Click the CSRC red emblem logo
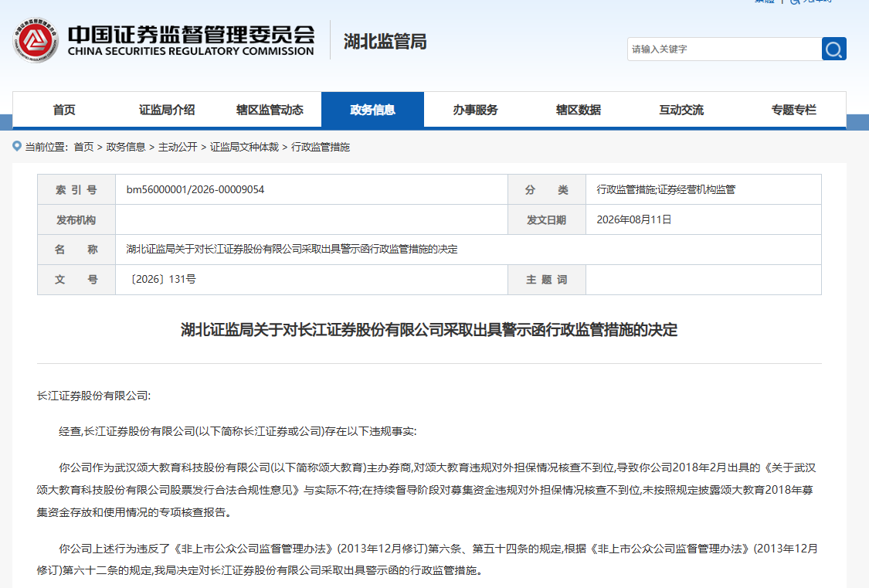Image resolution: width=869 pixels, height=588 pixels. [36, 40]
